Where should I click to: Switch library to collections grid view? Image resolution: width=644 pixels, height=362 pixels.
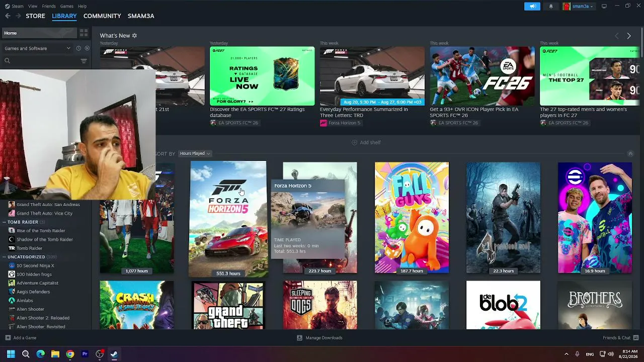[x=84, y=33]
